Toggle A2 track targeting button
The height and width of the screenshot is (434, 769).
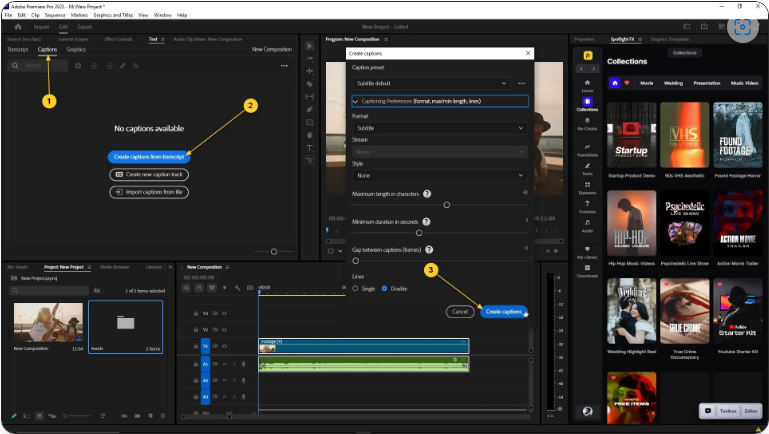[205, 380]
